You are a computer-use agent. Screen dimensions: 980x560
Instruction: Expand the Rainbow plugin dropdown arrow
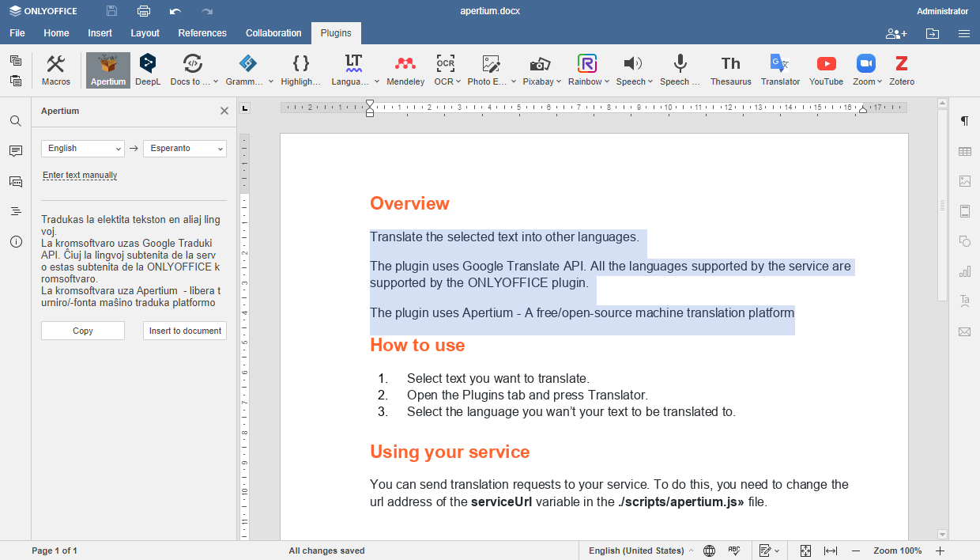point(607,81)
